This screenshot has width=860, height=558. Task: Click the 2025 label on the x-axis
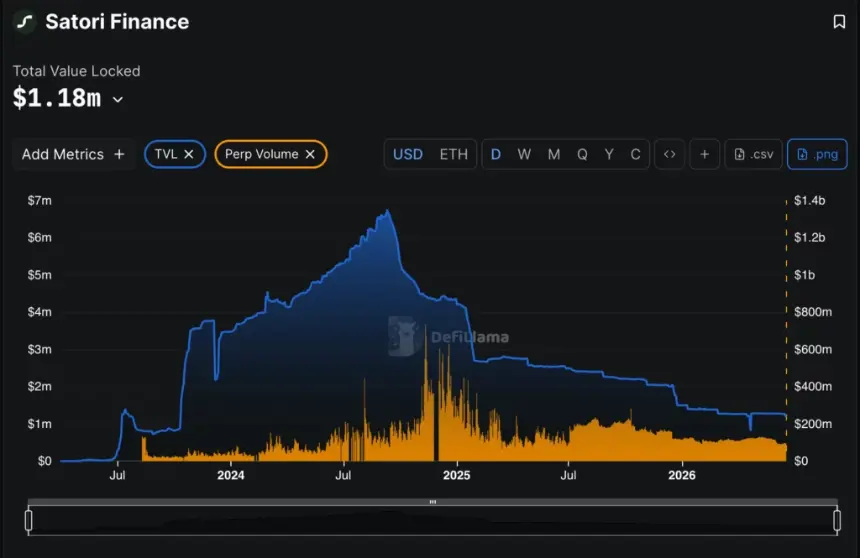click(456, 475)
